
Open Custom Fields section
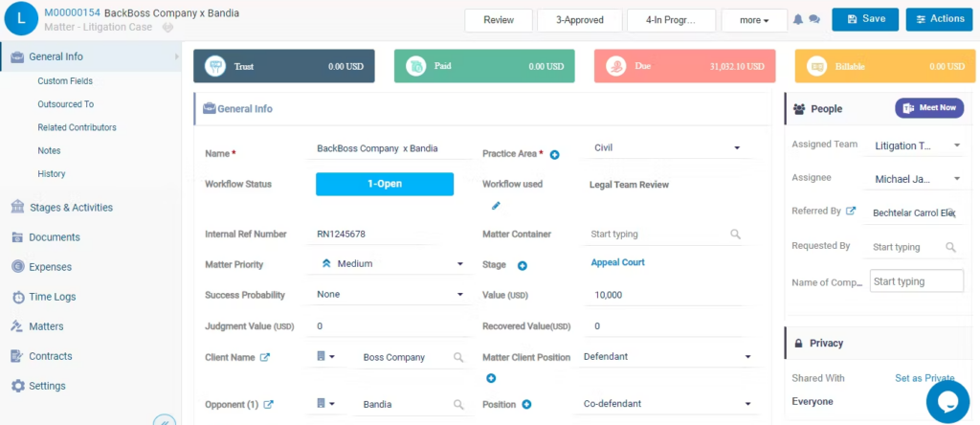(x=65, y=81)
